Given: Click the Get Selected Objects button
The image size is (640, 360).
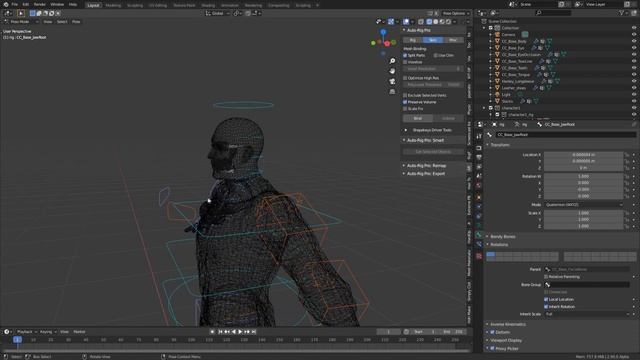Looking at the screenshot, I should coord(433,152).
